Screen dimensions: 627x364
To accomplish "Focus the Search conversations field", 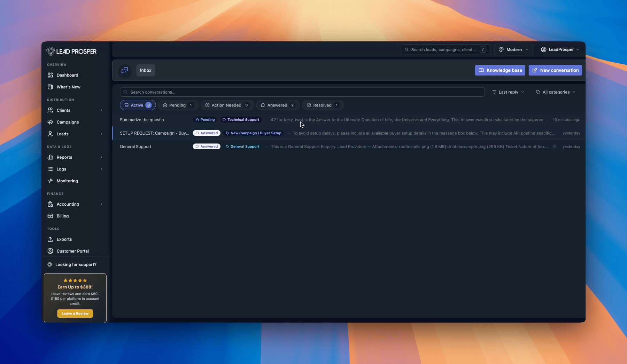I will click(302, 92).
